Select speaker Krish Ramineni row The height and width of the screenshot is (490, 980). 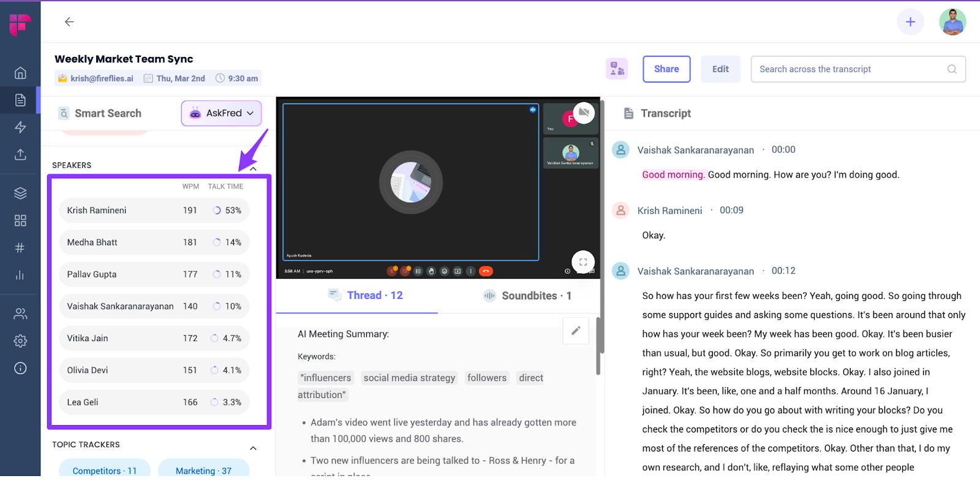(154, 210)
